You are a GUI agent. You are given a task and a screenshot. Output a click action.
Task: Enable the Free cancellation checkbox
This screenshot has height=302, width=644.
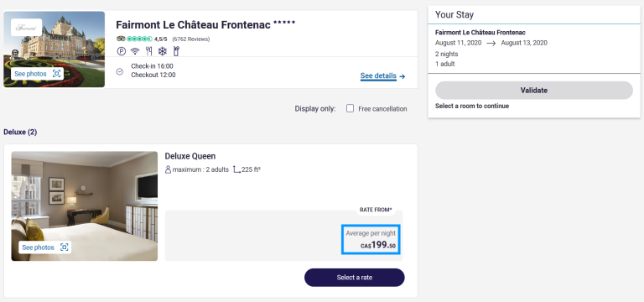click(350, 108)
